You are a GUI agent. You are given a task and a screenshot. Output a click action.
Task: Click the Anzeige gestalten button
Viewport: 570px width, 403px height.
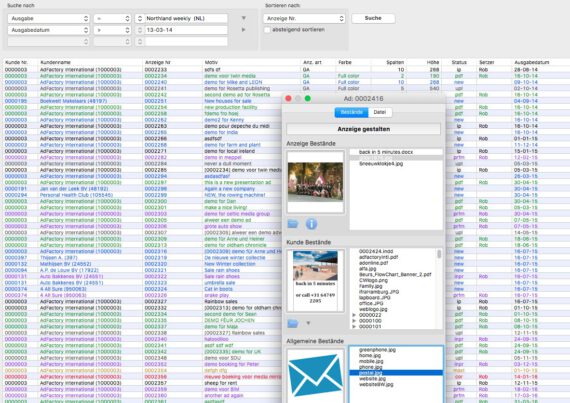coord(364,129)
